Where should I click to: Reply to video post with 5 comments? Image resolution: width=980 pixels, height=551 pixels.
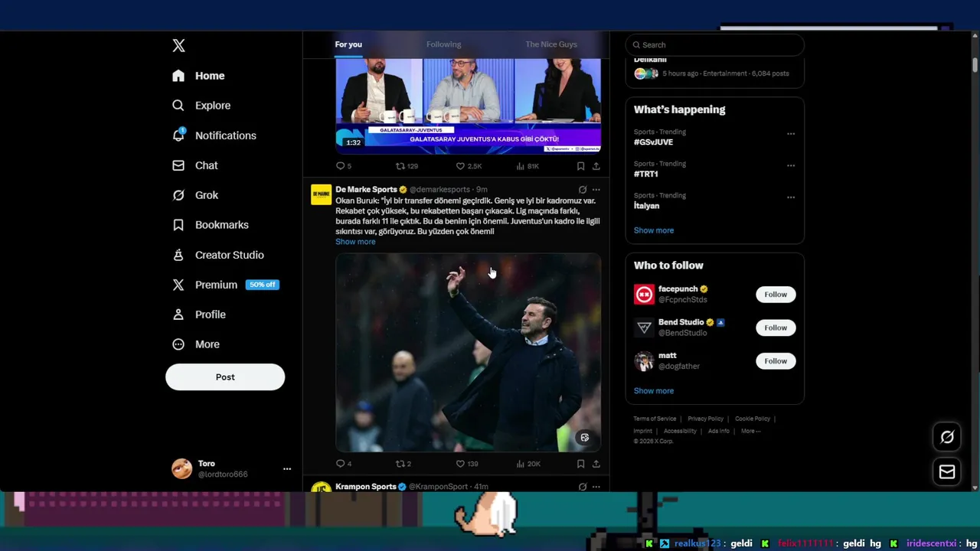click(343, 166)
